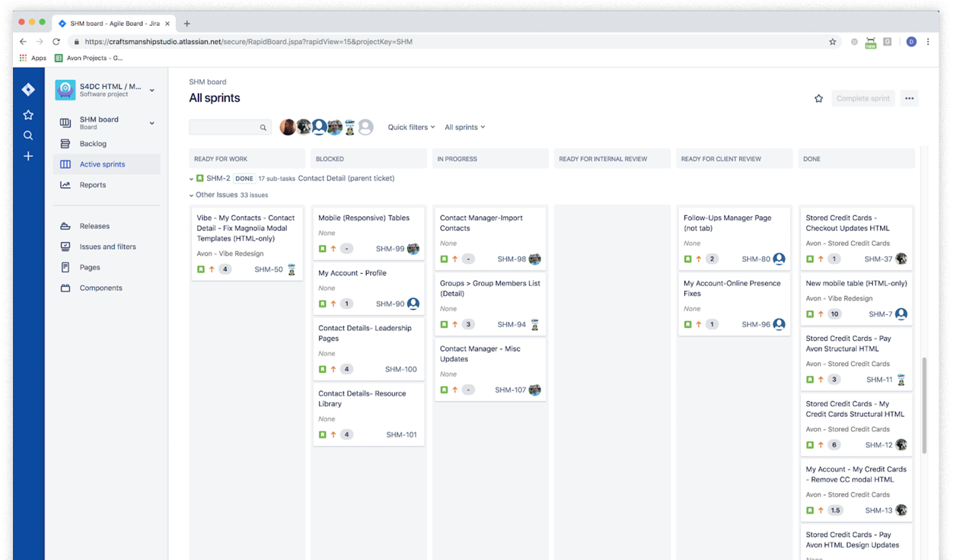
Task: Filter by the first assignee avatar
Action: (x=287, y=127)
